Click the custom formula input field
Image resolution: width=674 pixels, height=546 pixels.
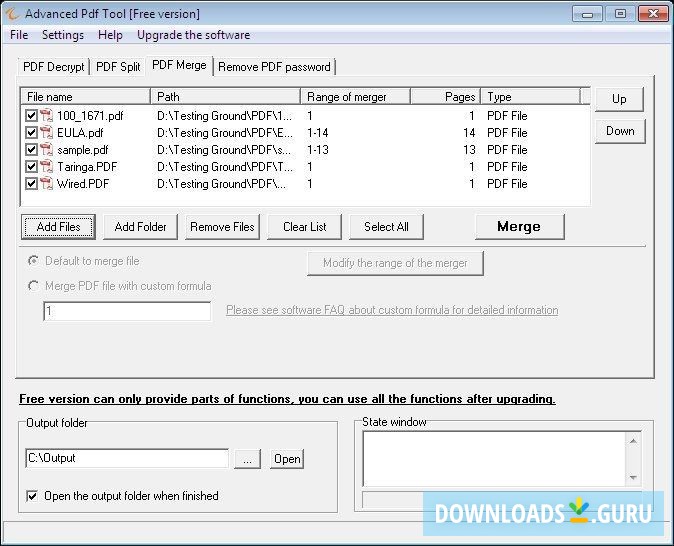(x=127, y=311)
